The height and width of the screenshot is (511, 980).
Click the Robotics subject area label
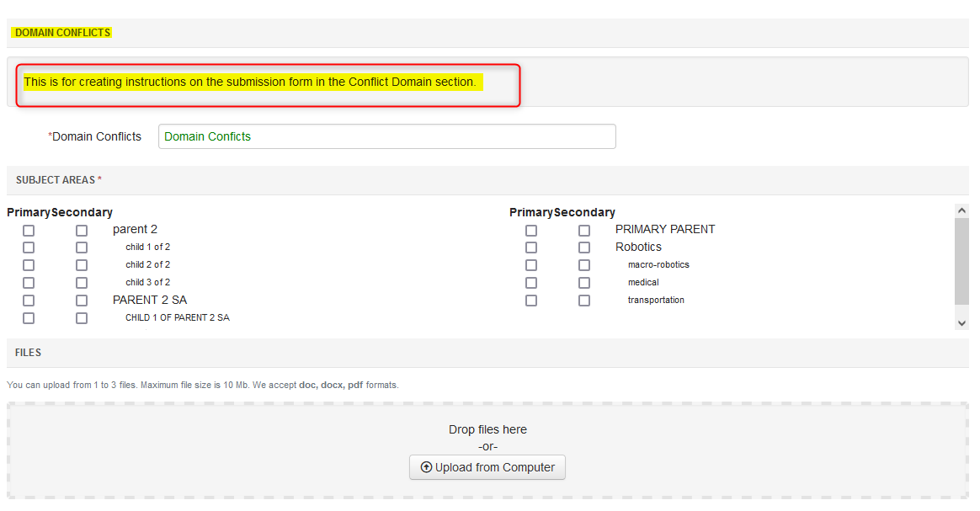(x=638, y=247)
